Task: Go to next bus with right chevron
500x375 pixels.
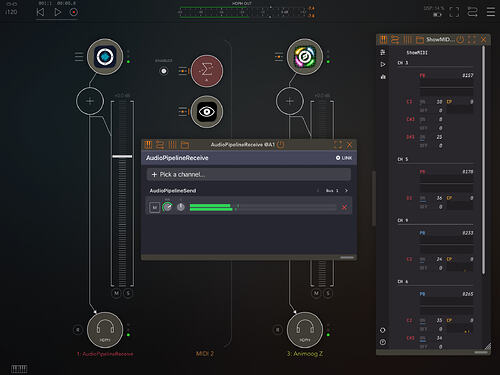Action: click(346, 191)
